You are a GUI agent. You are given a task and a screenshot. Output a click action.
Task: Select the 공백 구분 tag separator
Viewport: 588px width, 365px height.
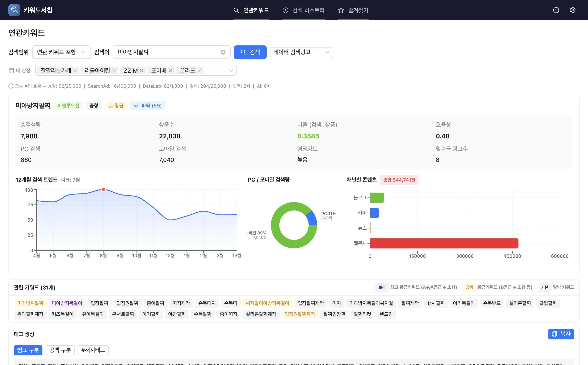[x=60, y=350]
